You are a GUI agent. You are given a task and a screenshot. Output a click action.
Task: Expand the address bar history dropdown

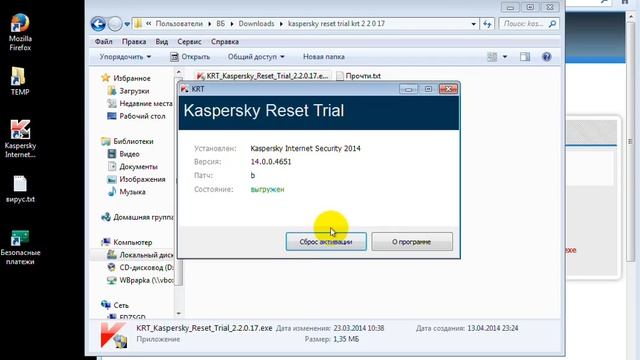point(473,24)
